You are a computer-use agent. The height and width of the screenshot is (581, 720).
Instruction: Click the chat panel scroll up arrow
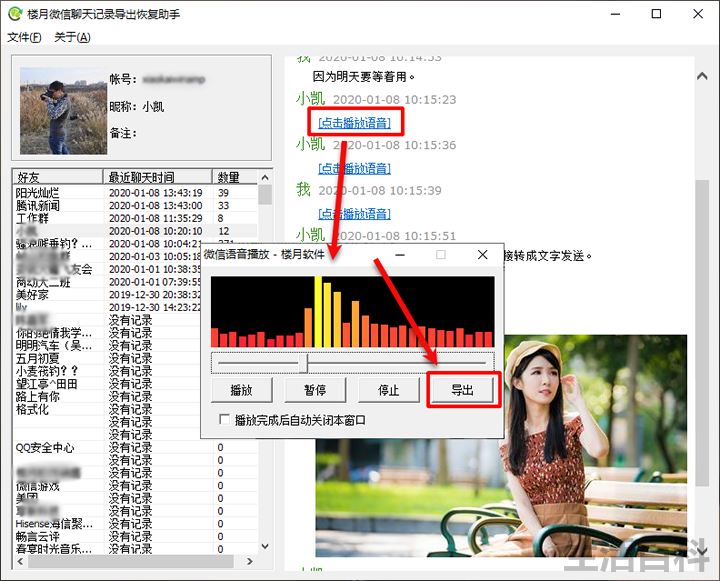702,76
